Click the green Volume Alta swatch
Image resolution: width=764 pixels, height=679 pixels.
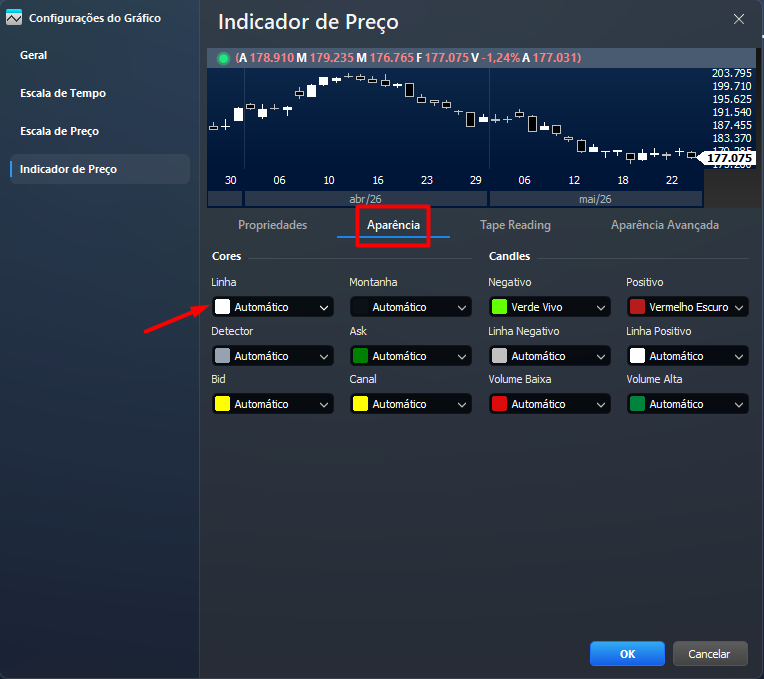click(x=637, y=404)
